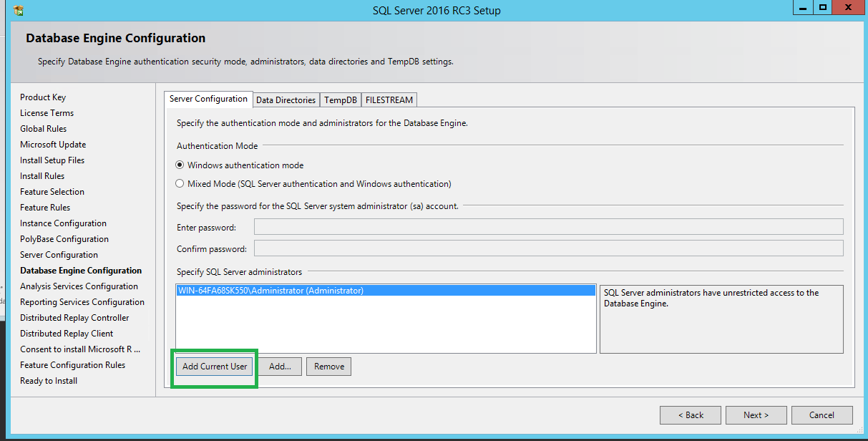Click the SQL Server setup title bar icon
Image resolution: width=868 pixels, height=441 pixels.
(x=19, y=10)
